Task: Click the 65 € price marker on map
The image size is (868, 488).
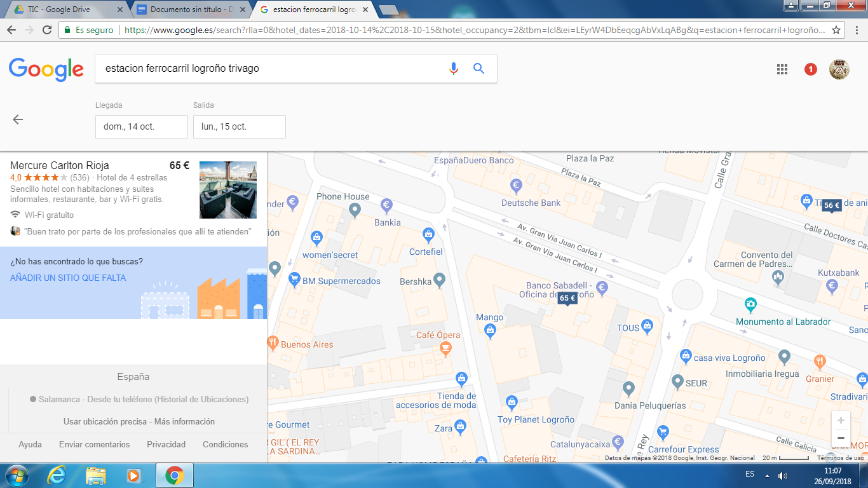Action: 567,299
